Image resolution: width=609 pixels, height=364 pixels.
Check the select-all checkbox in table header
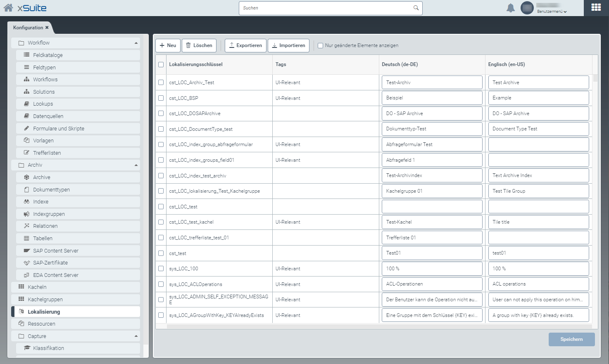(161, 64)
